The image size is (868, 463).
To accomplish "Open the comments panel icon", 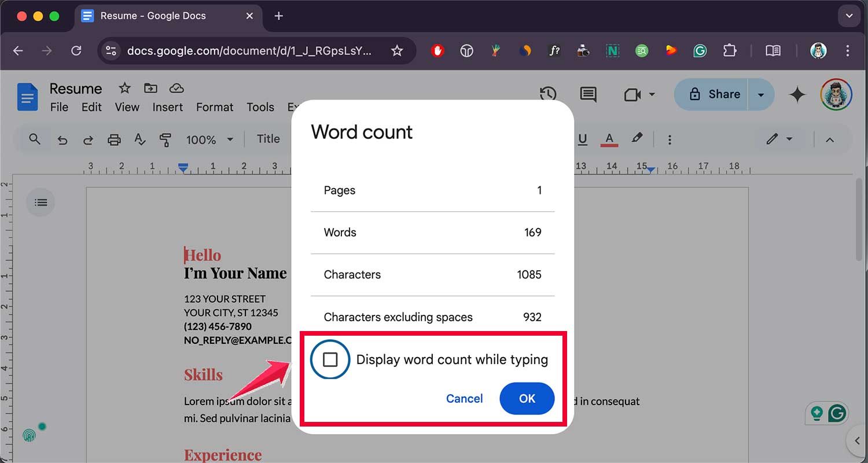I will (x=587, y=94).
